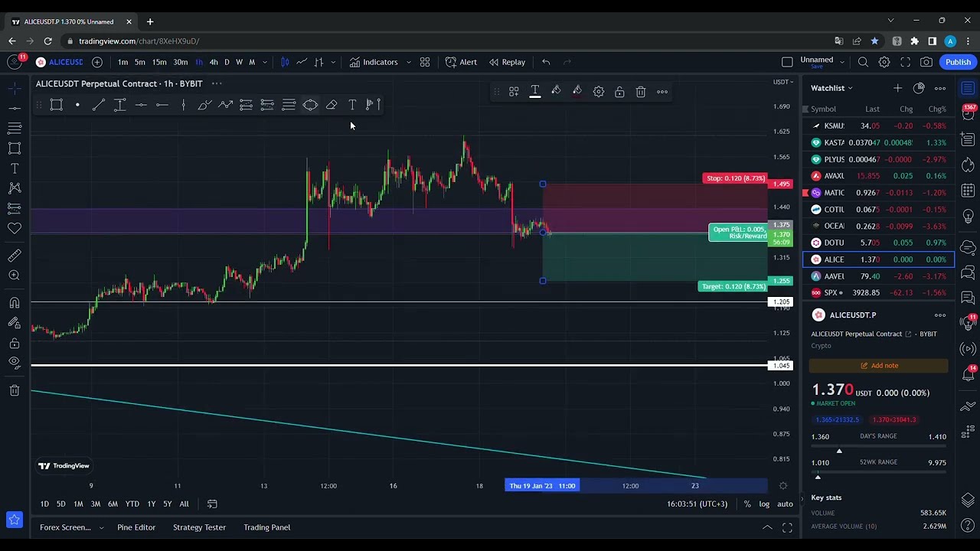Enter fullscreen mode from top toolbar
The image size is (980, 551).
coord(905,62)
